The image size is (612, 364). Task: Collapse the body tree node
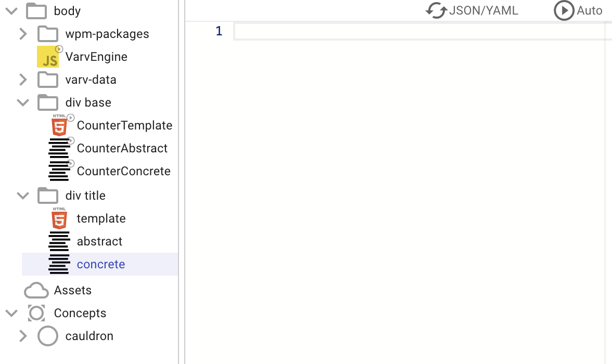coord(11,10)
